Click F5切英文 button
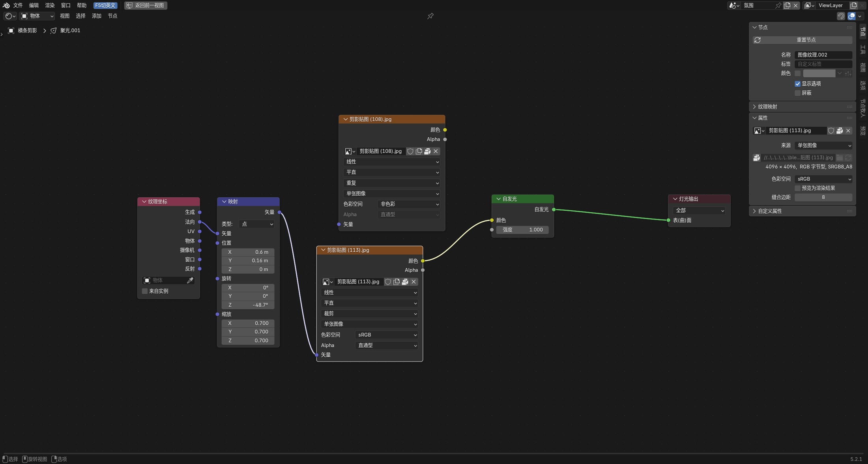 (x=105, y=5)
